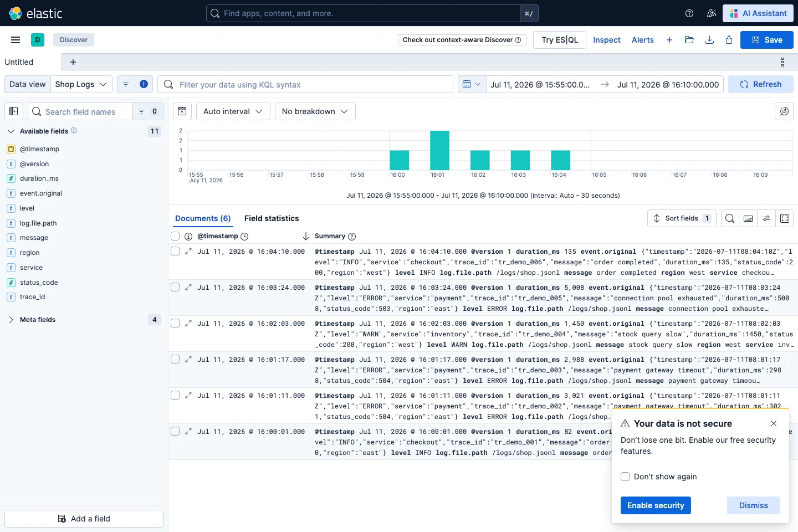Add a new Discover tab with plus

click(x=73, y=62)
